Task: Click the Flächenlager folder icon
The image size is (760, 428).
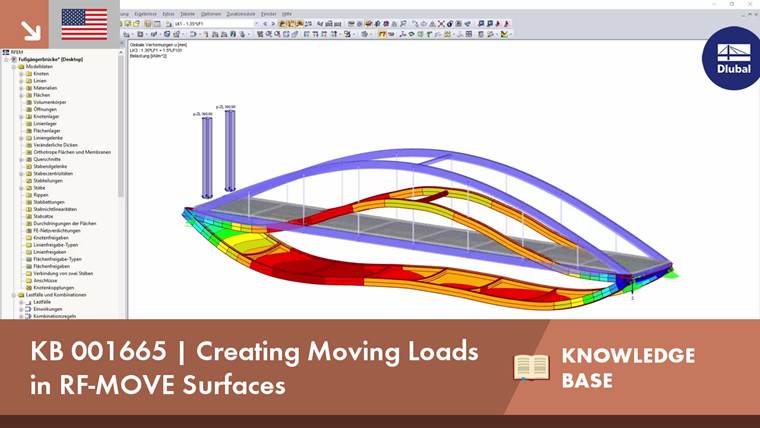Action: tap(29, 130)
